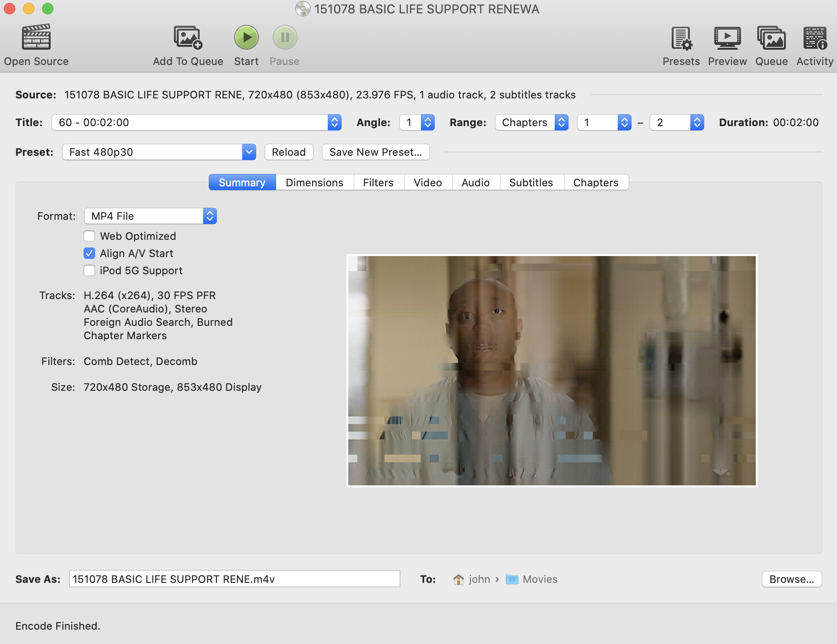Viewport: 837px width, 644px height.
Task: Open the Range Chapters dropdown
Action: point(532,122)
